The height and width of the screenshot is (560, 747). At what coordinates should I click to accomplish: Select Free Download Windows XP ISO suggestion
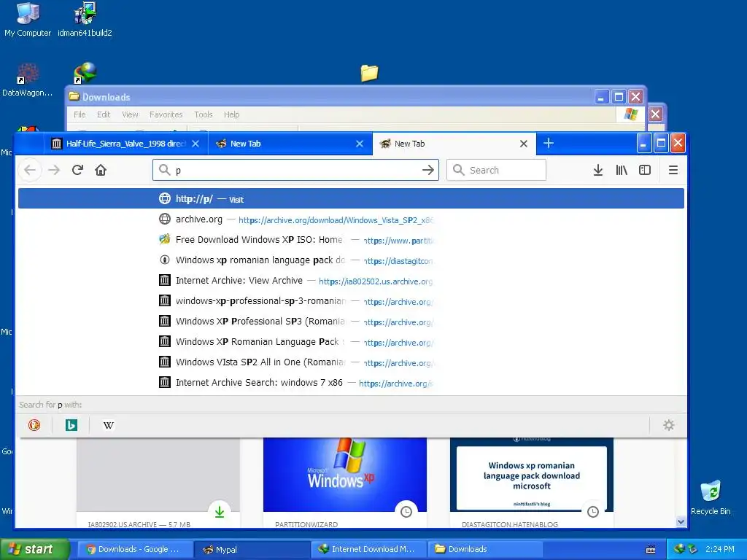point(351,239)
